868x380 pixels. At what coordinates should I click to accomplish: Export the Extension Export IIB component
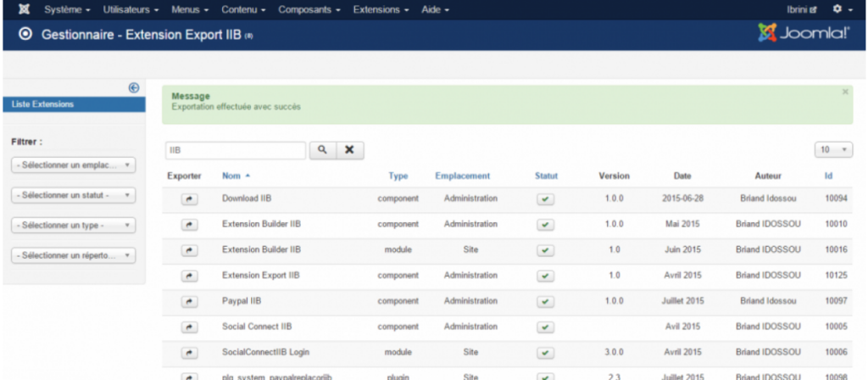coord(189,276)
